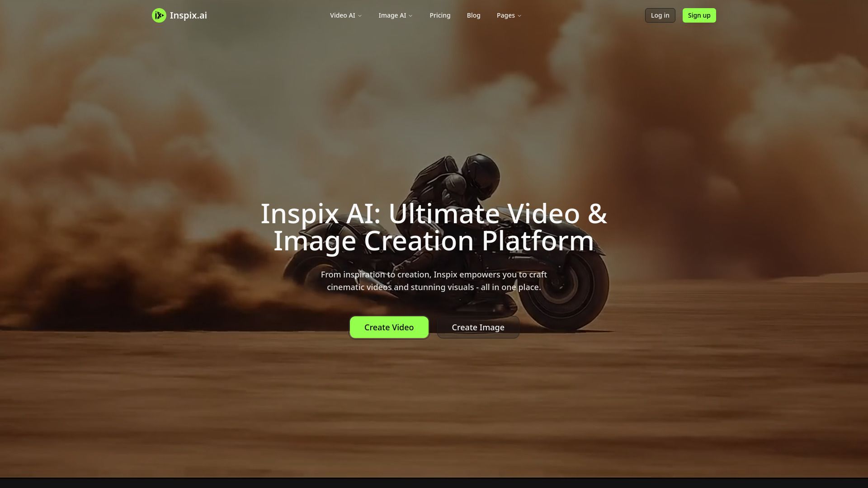Click the Create Image button
The height and width of the screenshot is (488, 868).
pyautogui.click(x=478, y=327)
